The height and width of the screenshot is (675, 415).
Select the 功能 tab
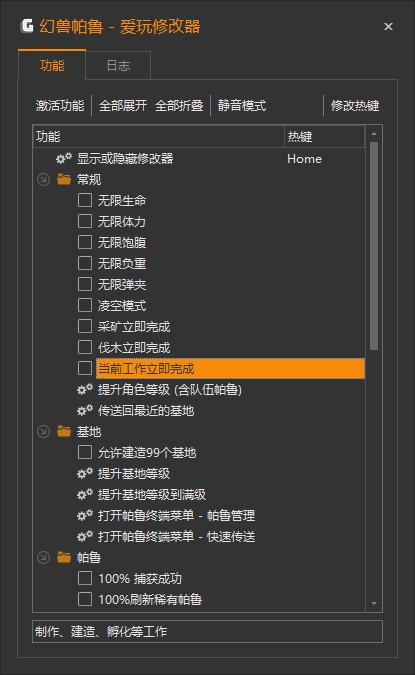52,65
